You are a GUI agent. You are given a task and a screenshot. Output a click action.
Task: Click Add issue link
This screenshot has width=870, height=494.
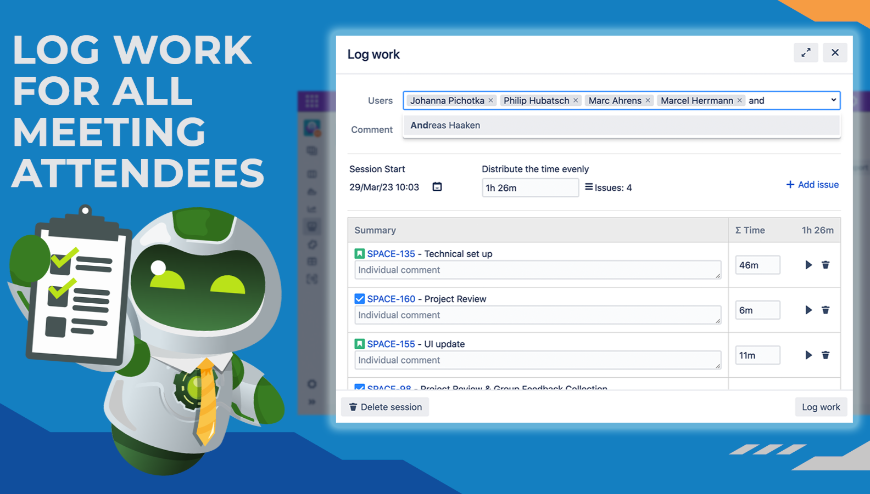pos(812,185)
